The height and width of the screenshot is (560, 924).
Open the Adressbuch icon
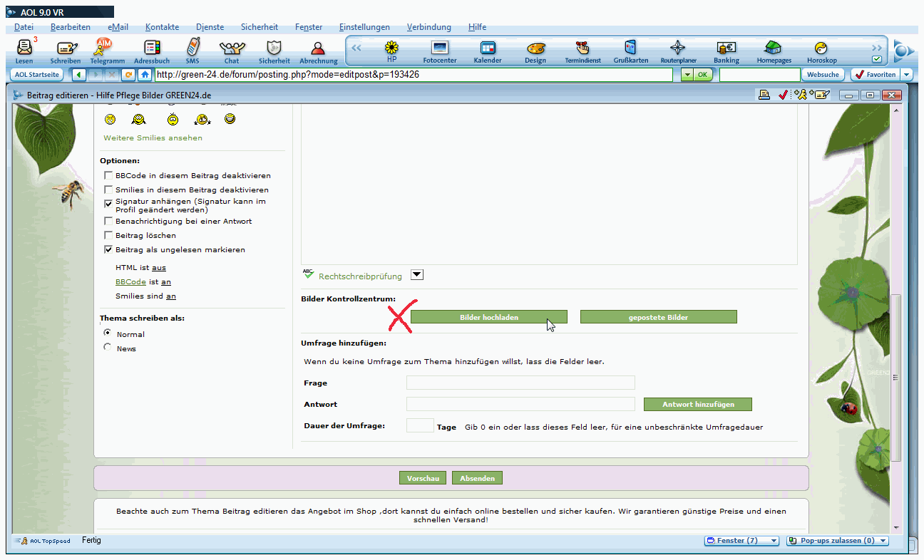[152, 49]
